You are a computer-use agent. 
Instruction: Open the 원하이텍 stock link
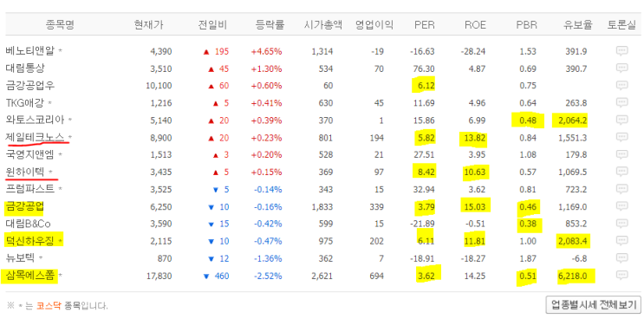(25, 172)
